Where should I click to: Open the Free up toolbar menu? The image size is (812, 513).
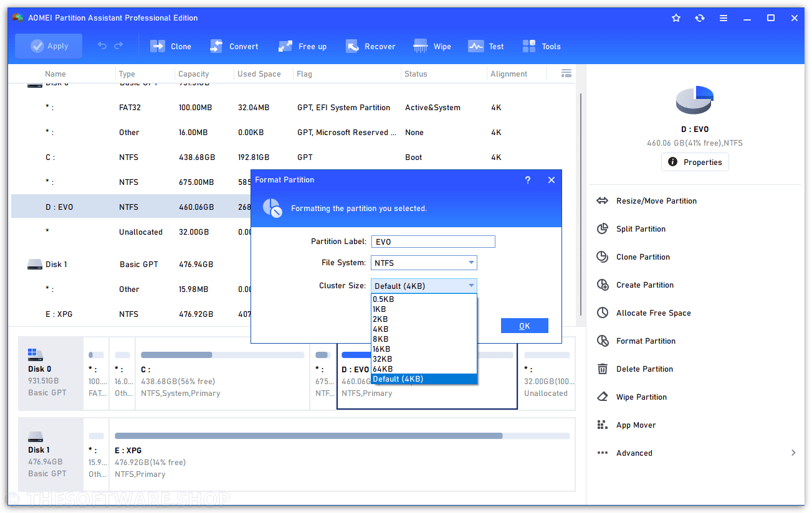[x=303, y=46]
